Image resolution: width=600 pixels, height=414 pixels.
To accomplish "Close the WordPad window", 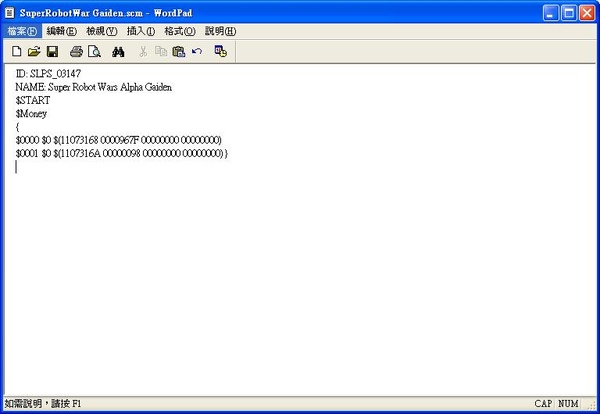I will point(587,13).
